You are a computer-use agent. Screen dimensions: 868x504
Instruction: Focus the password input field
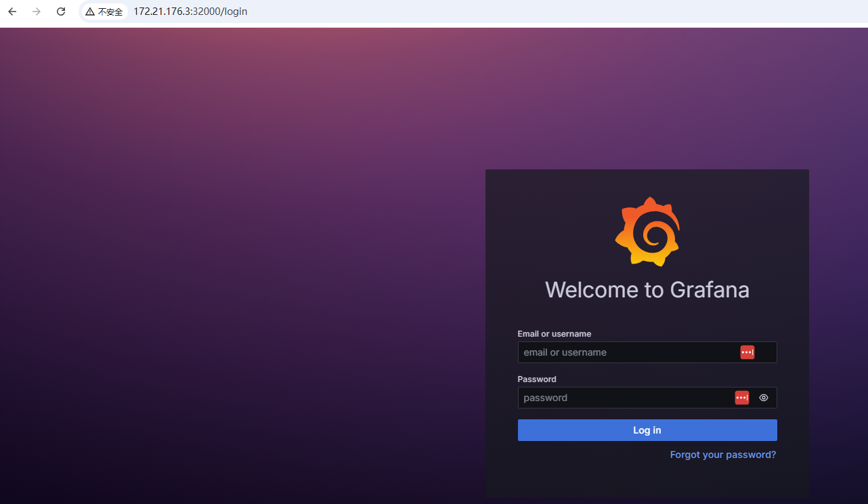(647, 398)
